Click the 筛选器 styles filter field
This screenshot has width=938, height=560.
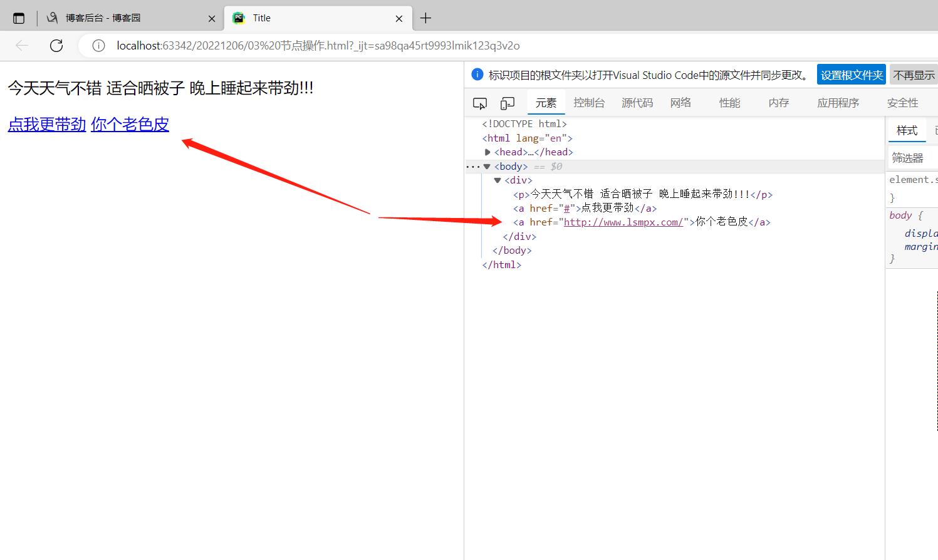click(913, 158)
